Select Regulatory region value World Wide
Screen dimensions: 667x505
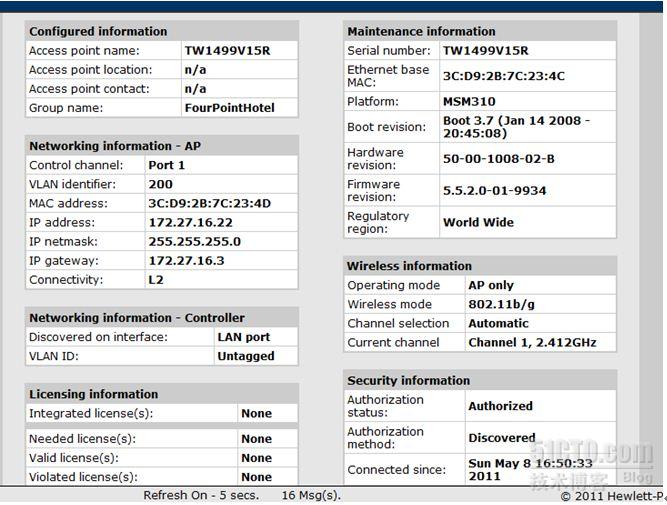[478, 223]
